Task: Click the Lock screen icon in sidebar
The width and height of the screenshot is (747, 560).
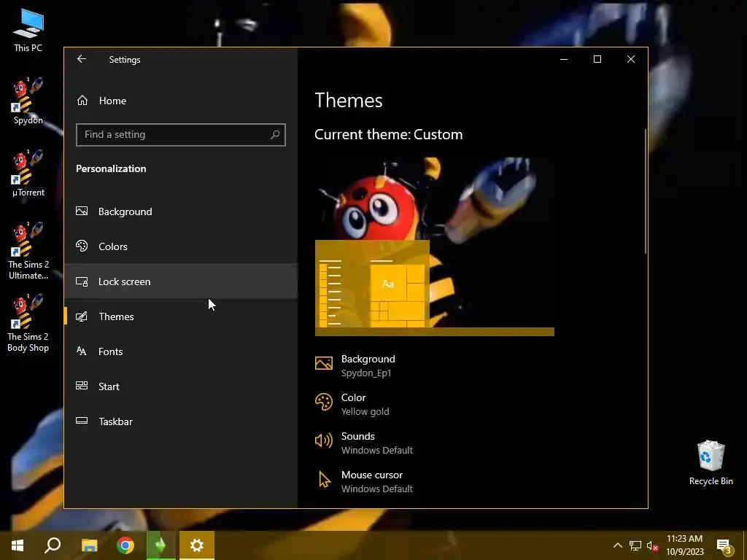Action: click(82, 281)
